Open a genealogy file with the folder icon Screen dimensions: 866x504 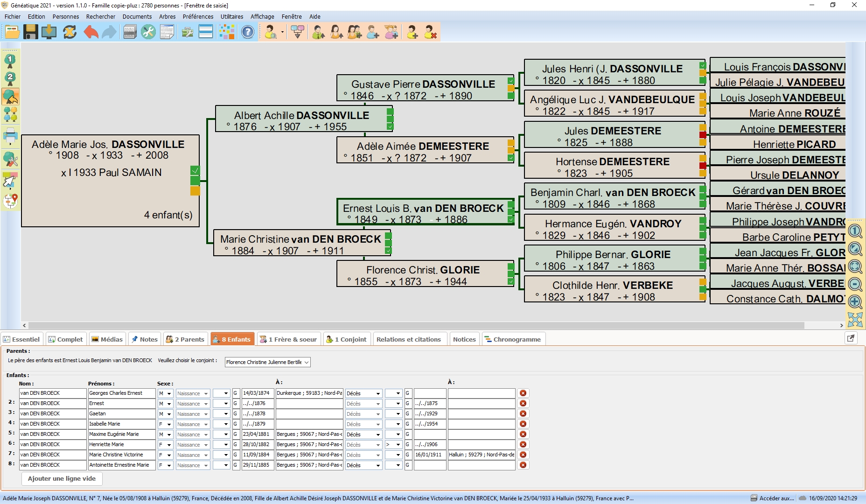pyautogui.click(x=12, y=32)
